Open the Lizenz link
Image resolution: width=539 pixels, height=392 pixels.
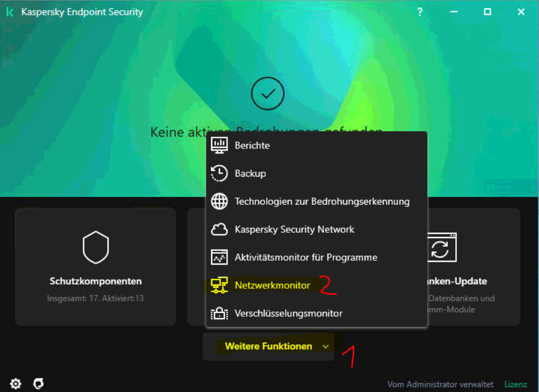pyautogui.click(x=516, y=384)
